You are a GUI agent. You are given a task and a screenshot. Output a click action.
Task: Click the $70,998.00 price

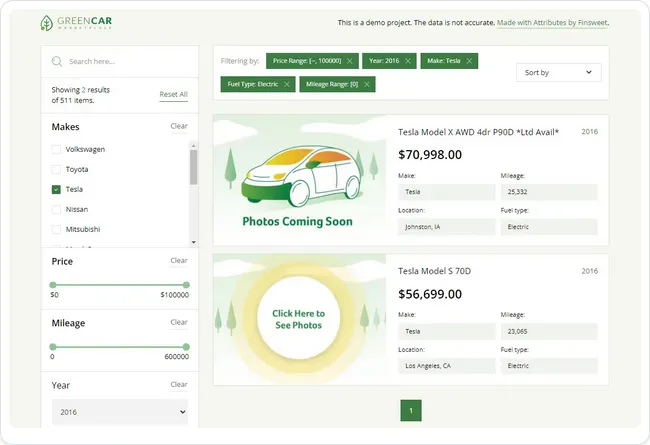[430, 155]
